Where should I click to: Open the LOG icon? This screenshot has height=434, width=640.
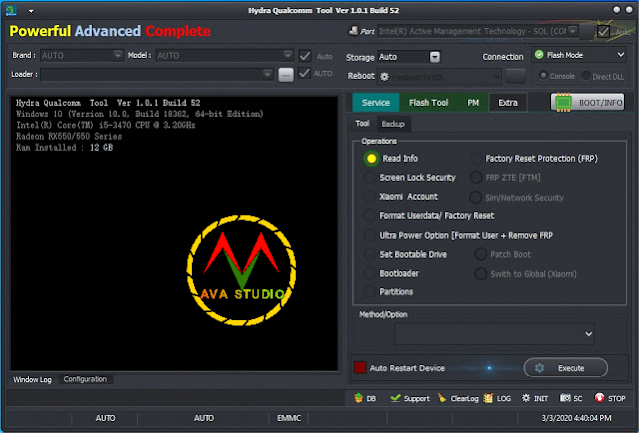[x=488, y=398]
